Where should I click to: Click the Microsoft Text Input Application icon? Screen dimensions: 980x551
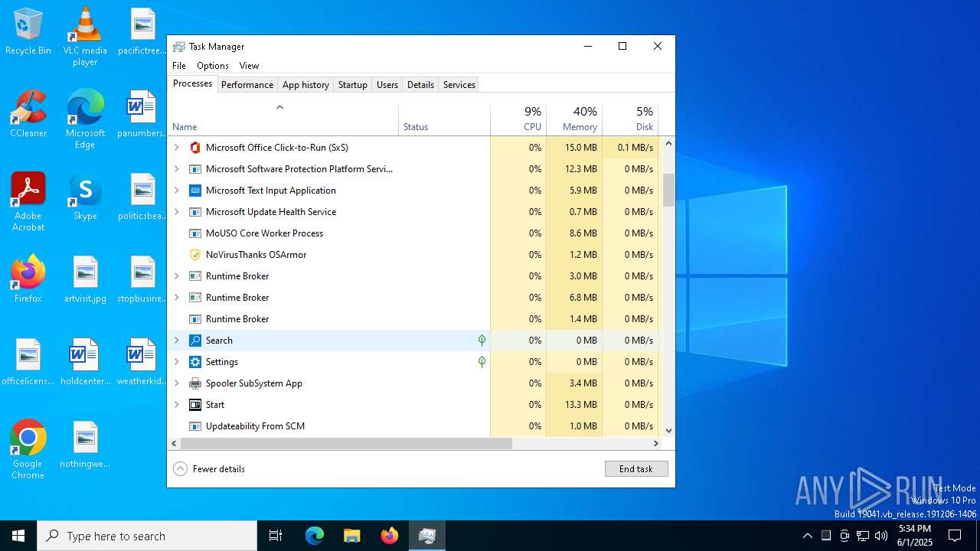click(x=195, y=191)
